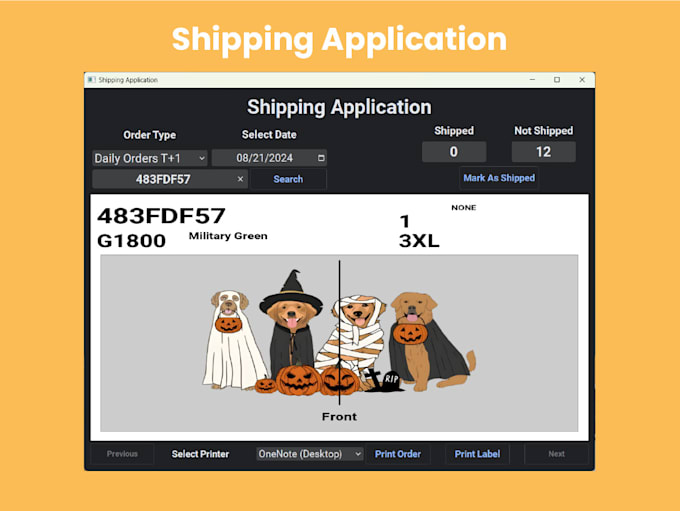The image size is (680, 511).
Task: Click the 08/21/2024 date field
Action: tap(269, 158)
